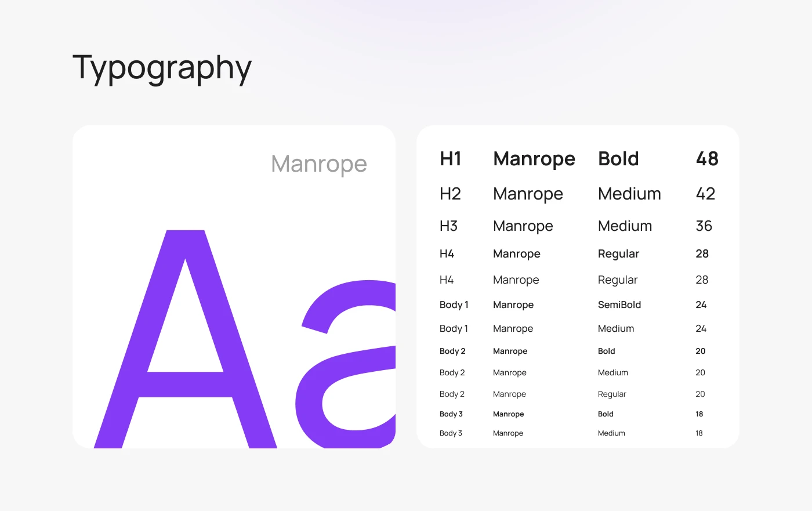Select "Medium" weight in the H3 row
Viewport: 812px width, 511px height.
[625, 226]
